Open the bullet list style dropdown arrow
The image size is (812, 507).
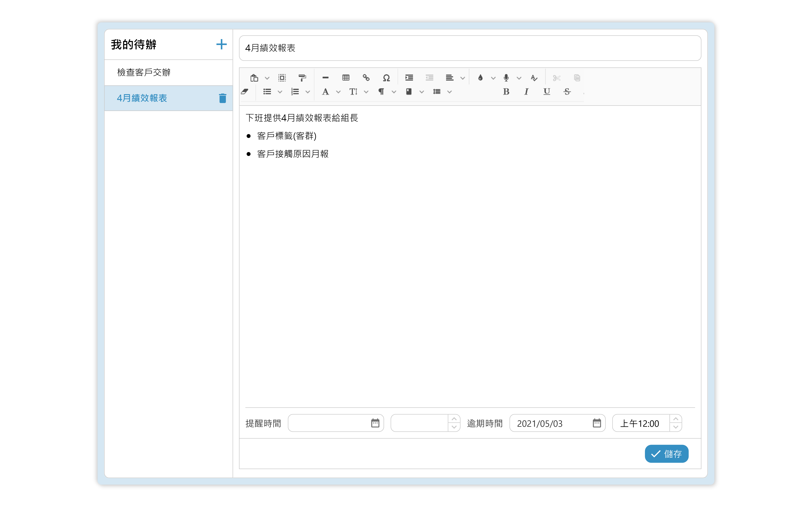(280, 92)
